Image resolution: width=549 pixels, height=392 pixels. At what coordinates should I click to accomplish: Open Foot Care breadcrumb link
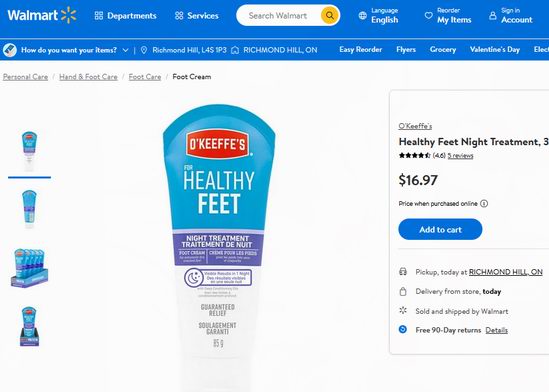tap(145, 77)
